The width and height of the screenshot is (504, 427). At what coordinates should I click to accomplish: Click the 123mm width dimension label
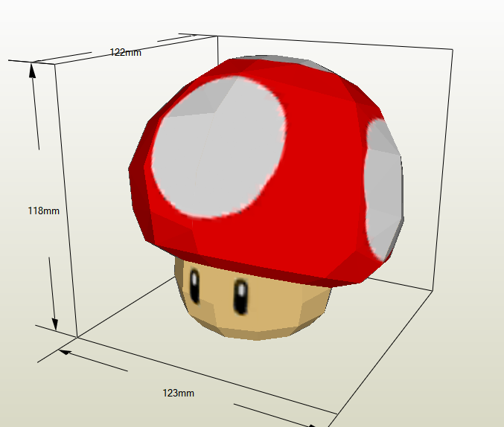(179, 393)
